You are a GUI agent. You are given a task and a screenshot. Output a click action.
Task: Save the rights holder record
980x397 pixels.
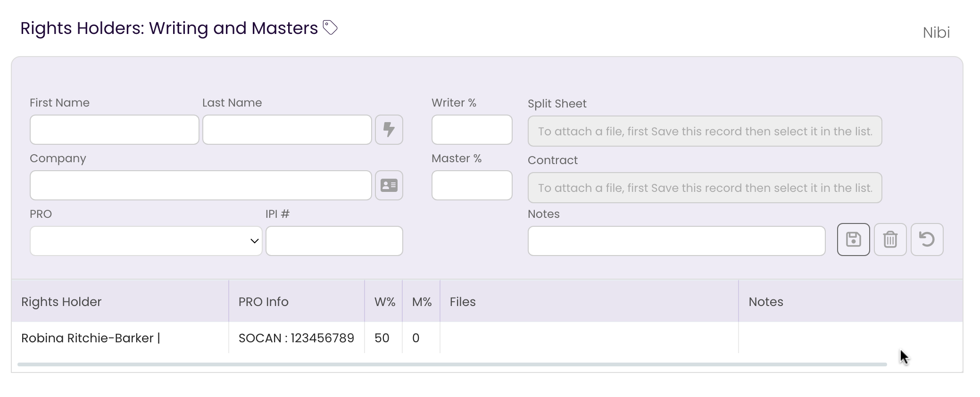click(854, 240)
